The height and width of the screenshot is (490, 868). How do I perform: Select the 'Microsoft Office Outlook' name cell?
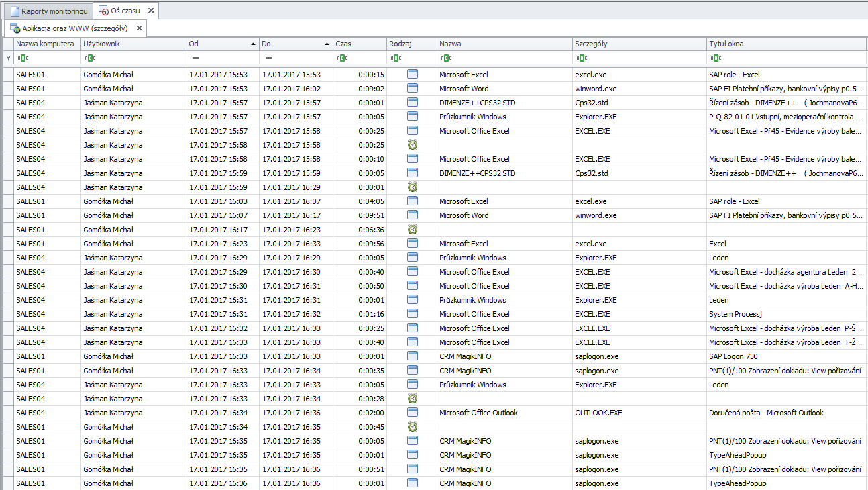[x=504, y=413]
